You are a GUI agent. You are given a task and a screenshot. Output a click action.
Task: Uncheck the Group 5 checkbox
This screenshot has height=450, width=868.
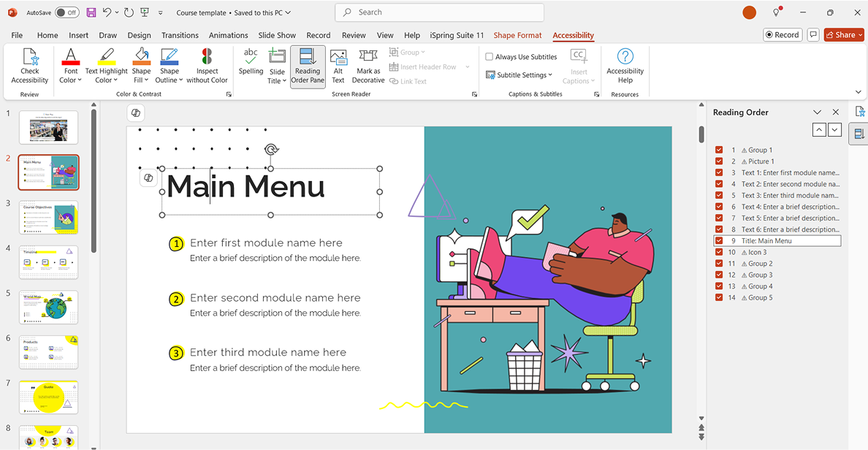point(718,297)
